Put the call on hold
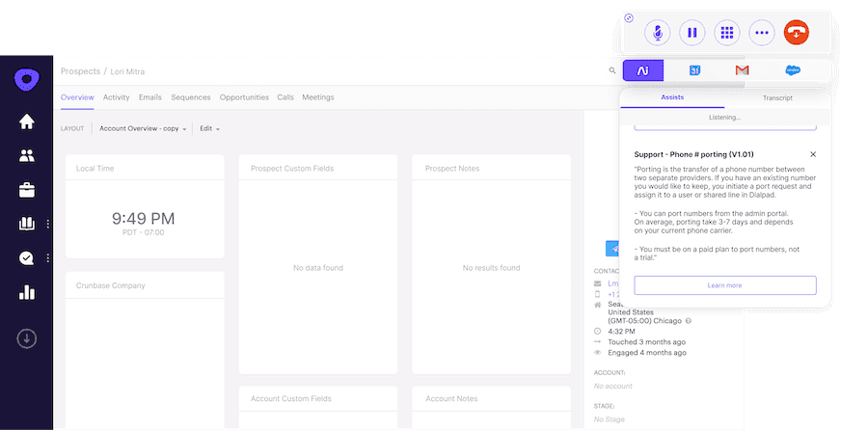Image resolution: width=868 pixels, height=430 pixels. pyautogui.click(x=692, y=33)
